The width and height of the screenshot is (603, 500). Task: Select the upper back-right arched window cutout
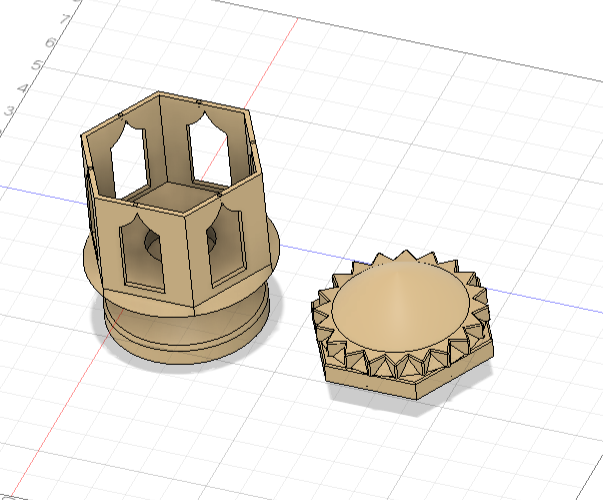click(x=208, y=150)
